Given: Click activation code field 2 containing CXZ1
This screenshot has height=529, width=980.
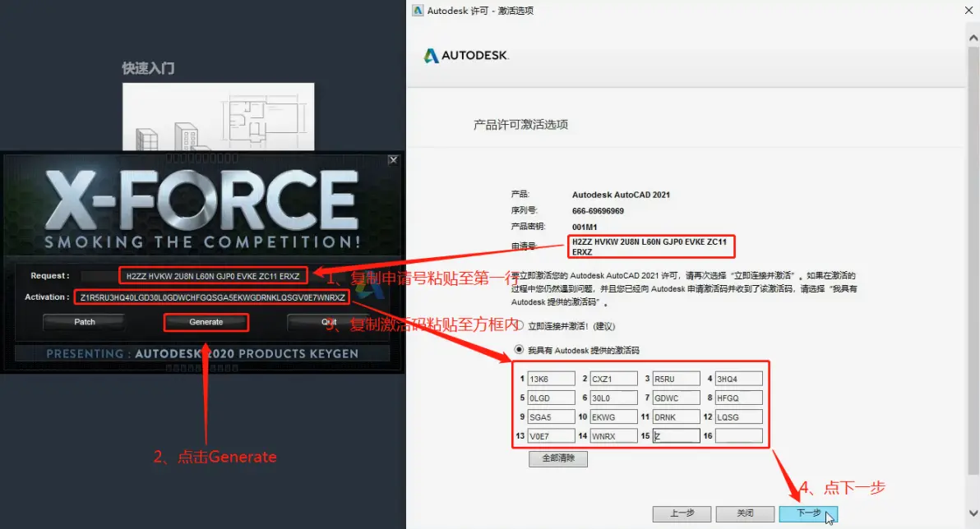Looking at the screenshot, I should coord(614,379).
